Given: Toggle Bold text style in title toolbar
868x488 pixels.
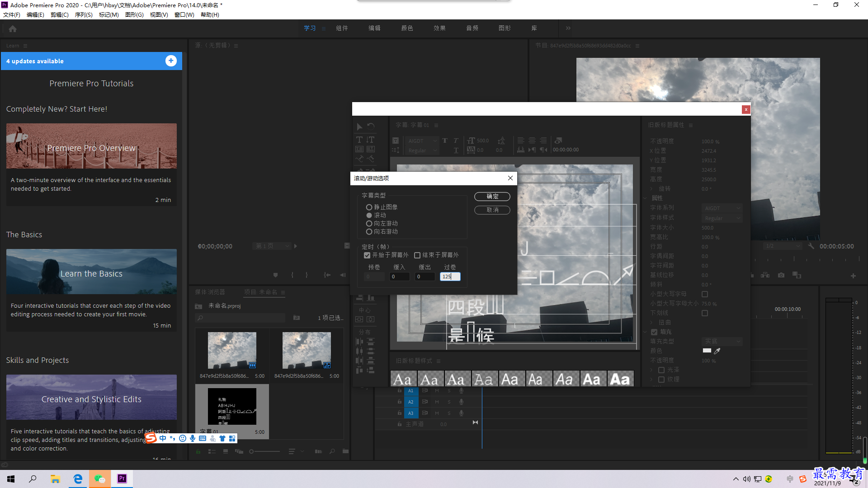Looking at the screenshot, I should pyautogui.click(x=445, y=141).
